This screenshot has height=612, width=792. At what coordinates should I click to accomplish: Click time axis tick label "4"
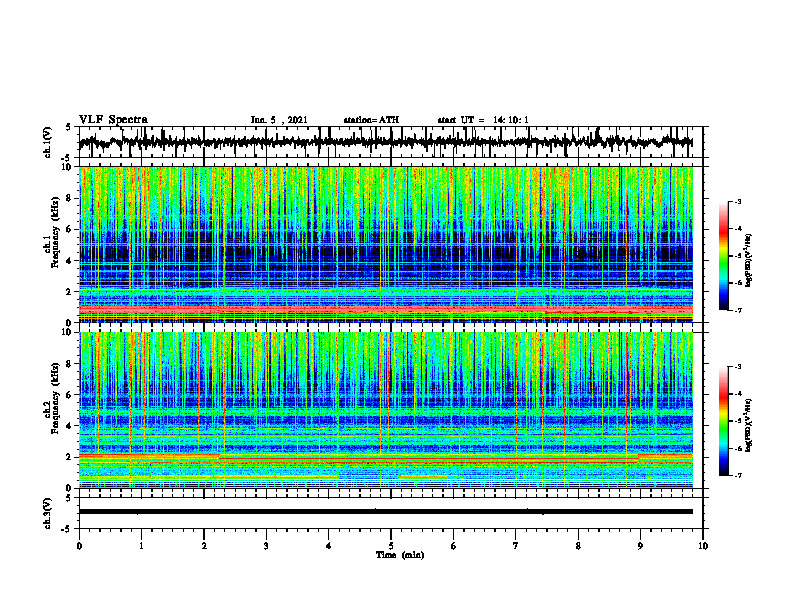point(329,546)
